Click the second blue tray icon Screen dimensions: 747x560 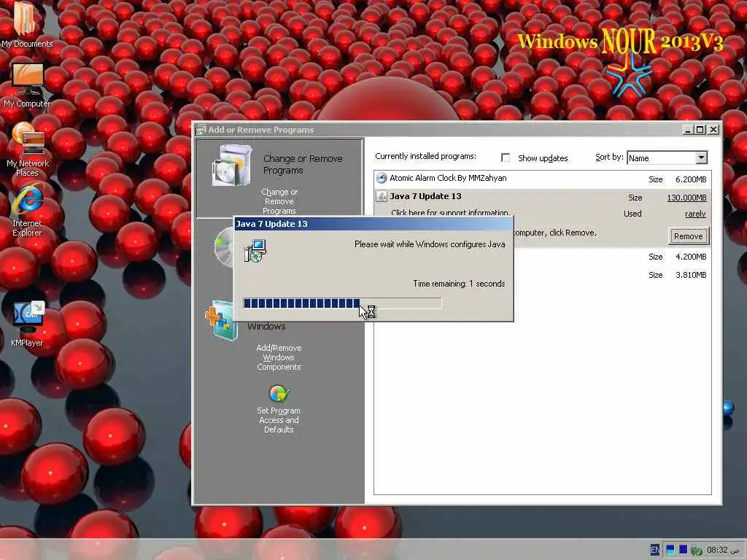(x=683, y=550)
